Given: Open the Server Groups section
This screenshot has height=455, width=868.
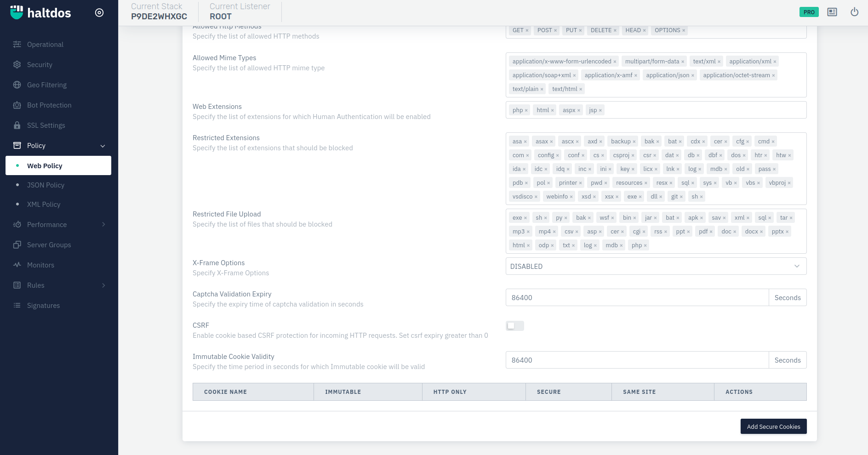Looking at the screenshot, I should (49, 245).
